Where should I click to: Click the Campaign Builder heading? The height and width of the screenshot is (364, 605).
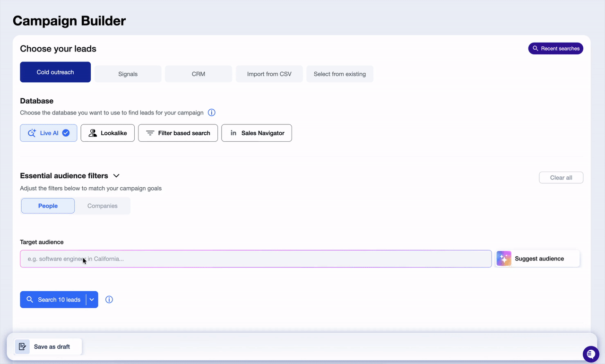(x=69, y=21)
